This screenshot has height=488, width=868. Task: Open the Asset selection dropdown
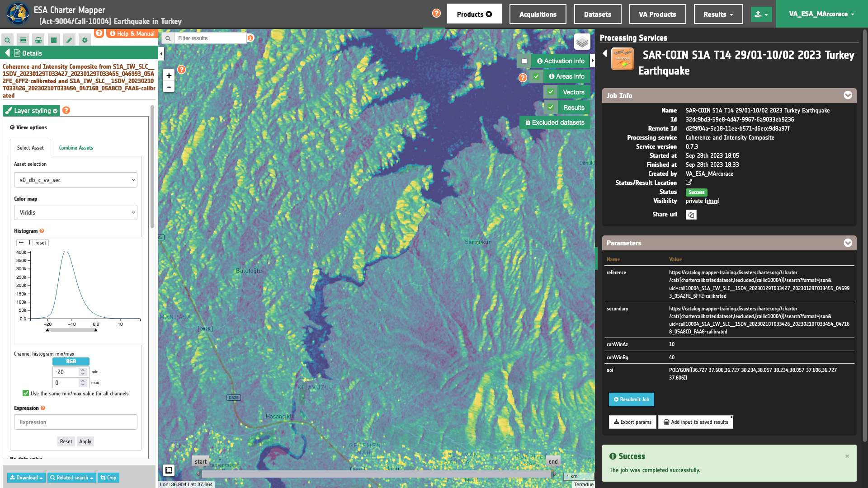(75, 180)
